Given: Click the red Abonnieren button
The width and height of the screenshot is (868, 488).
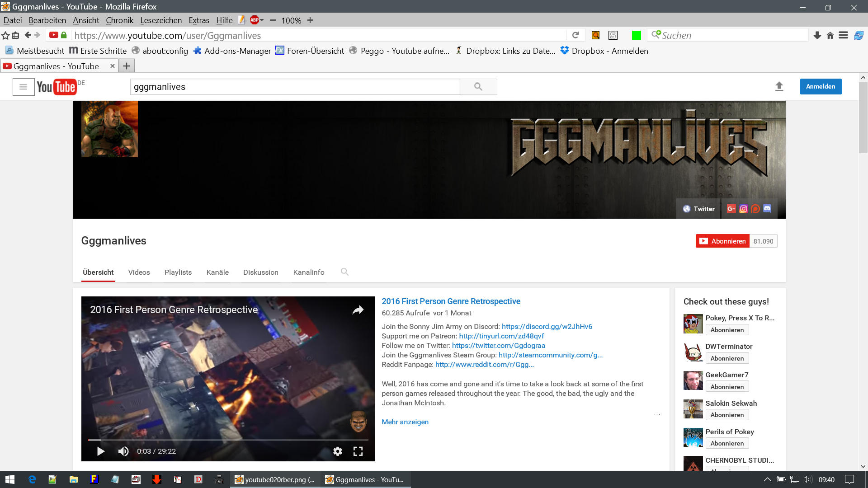Looking at the screenshot, I should [722, 241].
